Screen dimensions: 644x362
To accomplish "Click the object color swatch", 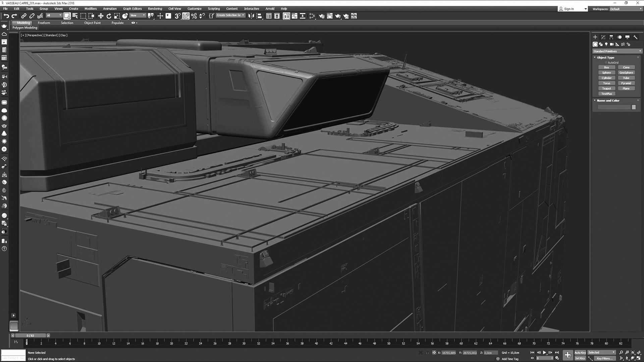I will pyautogui.click(x=634, y=107).
